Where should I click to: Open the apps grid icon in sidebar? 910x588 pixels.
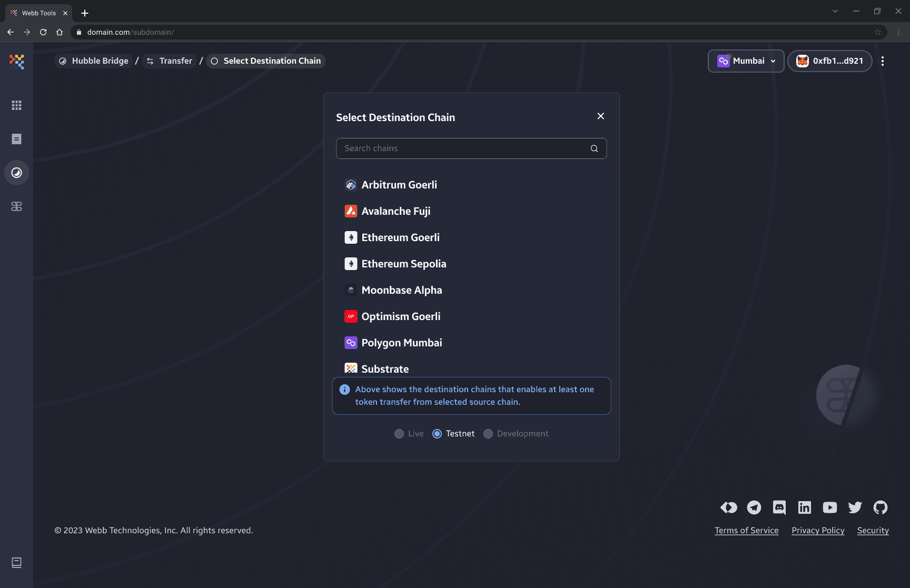click(x=17, y=105)
